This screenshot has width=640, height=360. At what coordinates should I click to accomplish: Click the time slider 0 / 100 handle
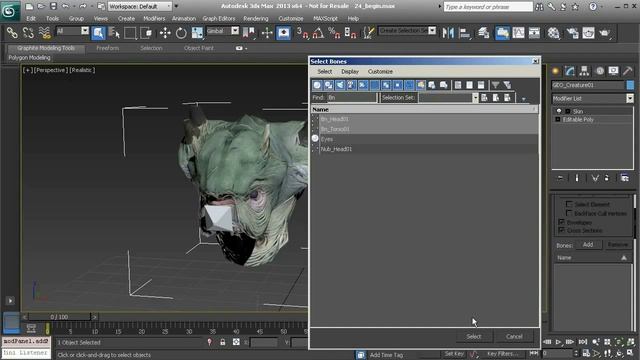click(59, 317)
